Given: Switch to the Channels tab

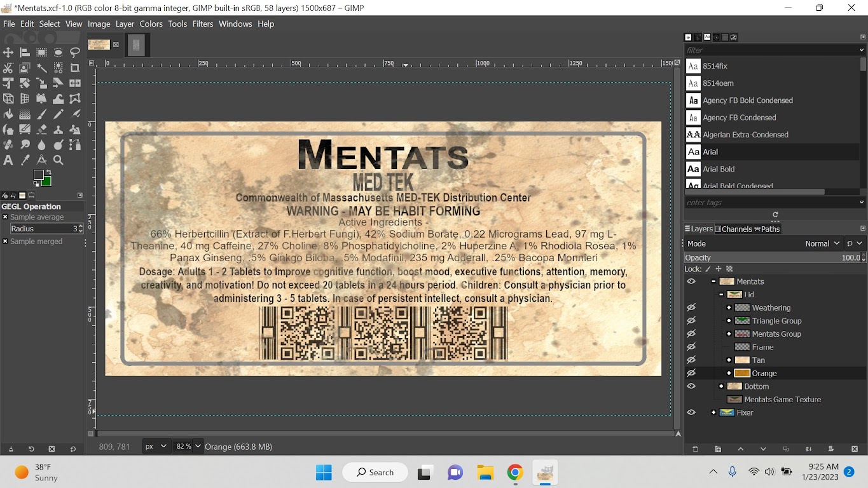Looking at the screenshot, I should pos(734,229).
